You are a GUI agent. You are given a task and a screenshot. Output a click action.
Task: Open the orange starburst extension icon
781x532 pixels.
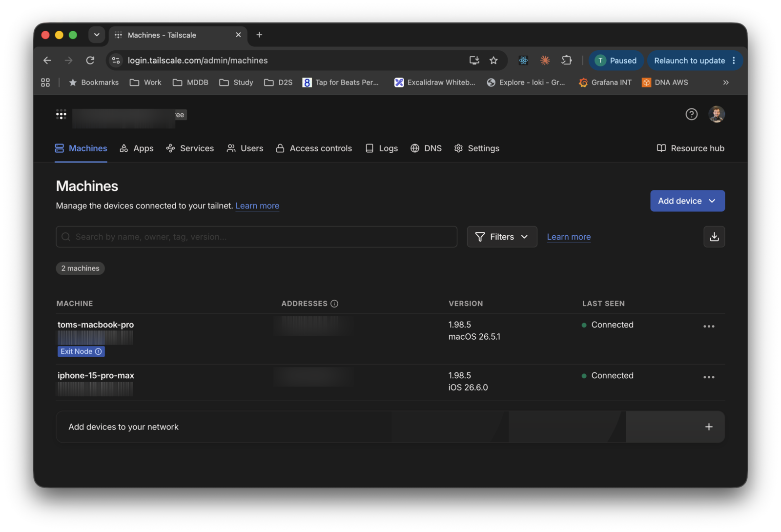tap(545, 61)
